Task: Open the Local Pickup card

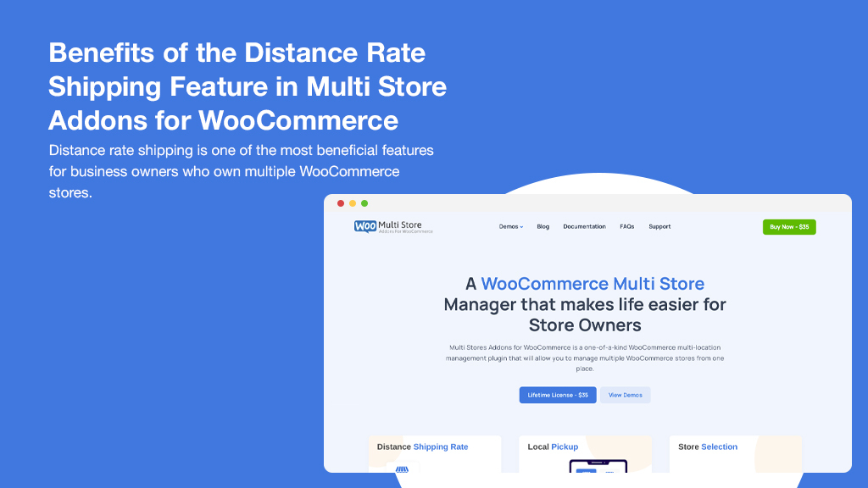Action: [585, 454]
